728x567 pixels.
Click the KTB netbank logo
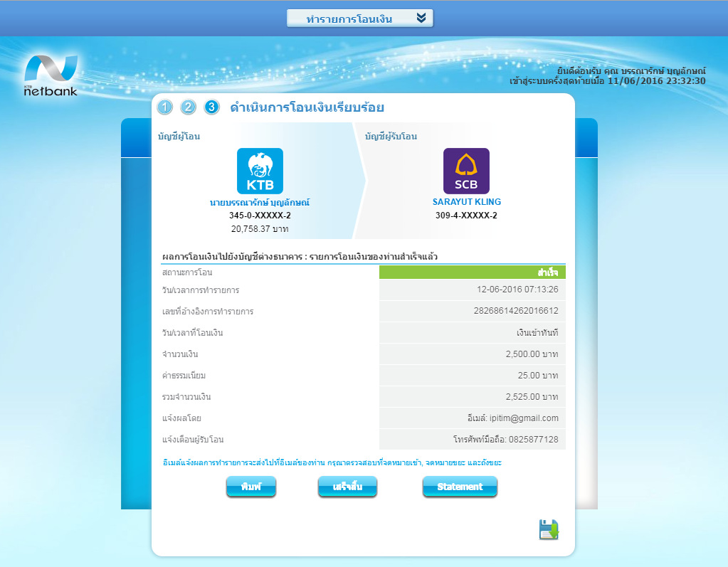pyautogui.click(x=51, y=75)
